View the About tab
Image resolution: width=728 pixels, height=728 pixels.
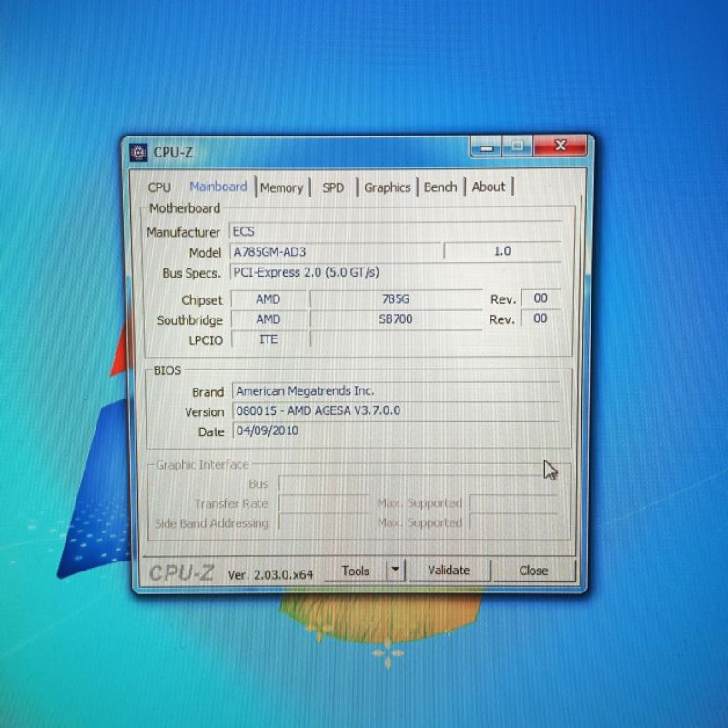click(x=489, y=187)
